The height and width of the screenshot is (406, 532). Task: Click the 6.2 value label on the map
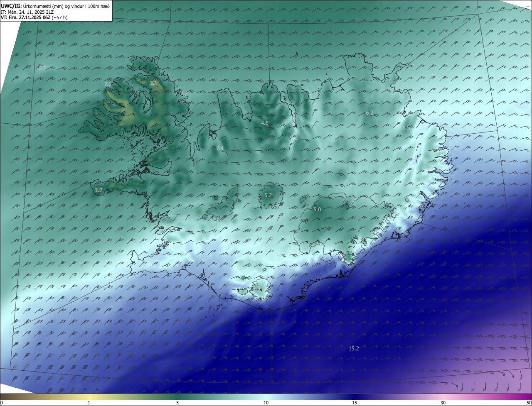[369, 113]
